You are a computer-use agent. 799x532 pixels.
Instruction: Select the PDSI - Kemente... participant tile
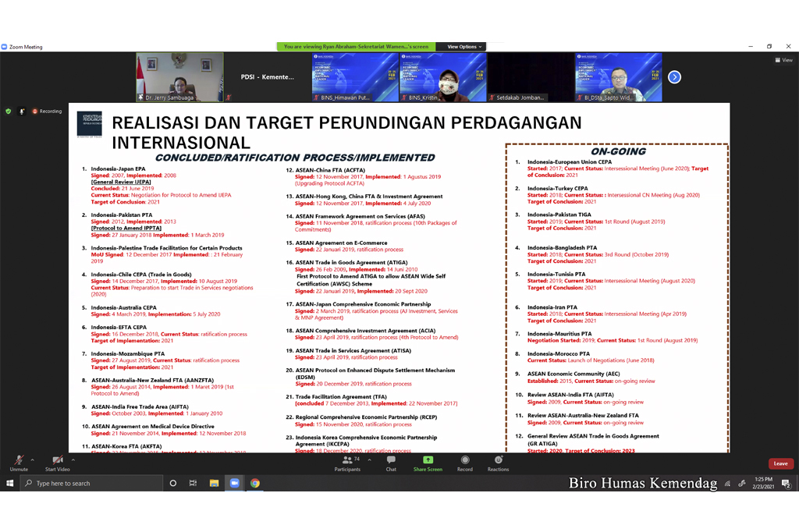(268, 77)
